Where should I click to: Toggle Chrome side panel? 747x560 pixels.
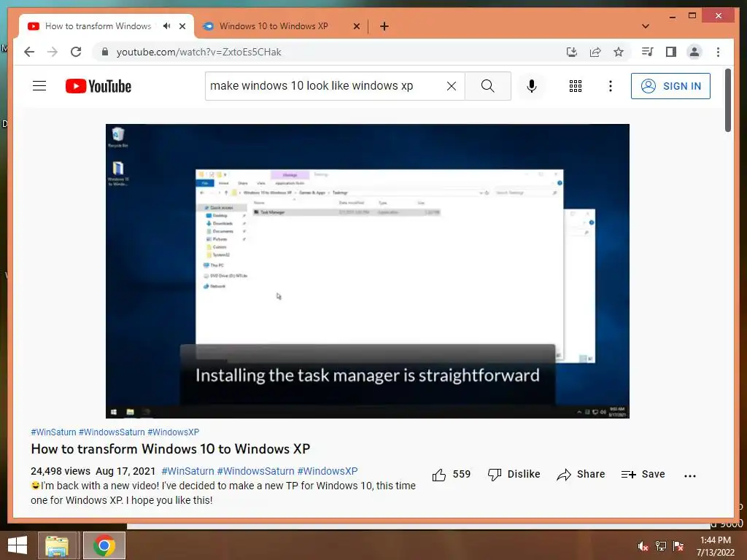pyautogui.click(x=671, y=52)
